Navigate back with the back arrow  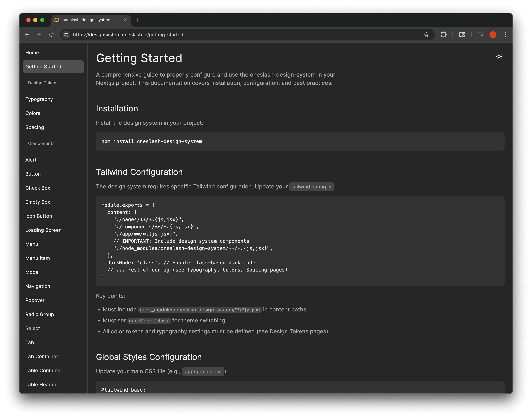(27, 35)
